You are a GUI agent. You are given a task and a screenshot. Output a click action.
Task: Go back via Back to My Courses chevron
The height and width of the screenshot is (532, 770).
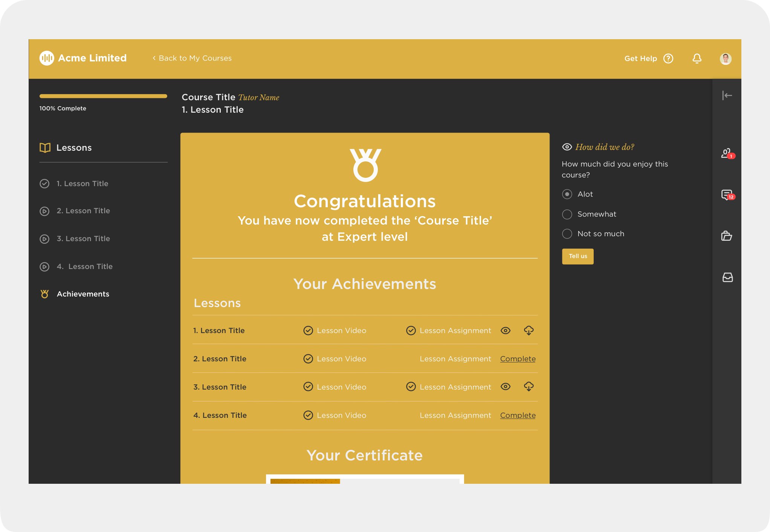coord(154,58)
